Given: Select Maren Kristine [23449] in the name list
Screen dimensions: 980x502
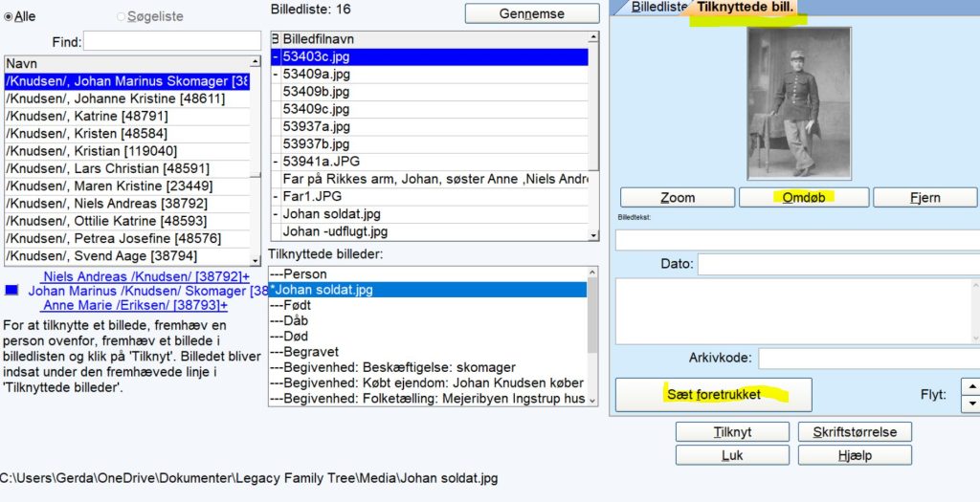Looking at the screenshot, I should point(127,186).
